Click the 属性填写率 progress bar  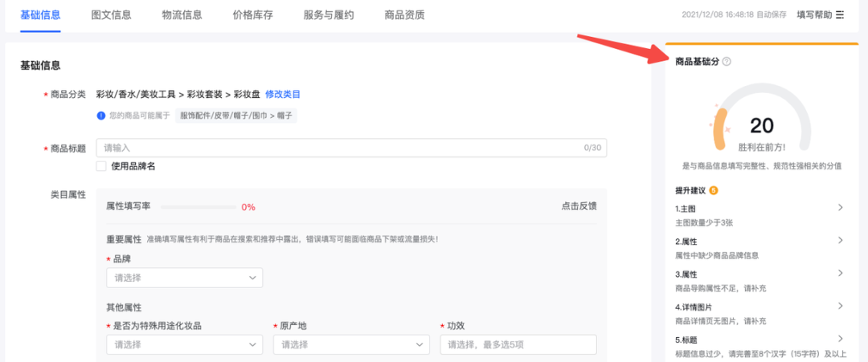199,207
